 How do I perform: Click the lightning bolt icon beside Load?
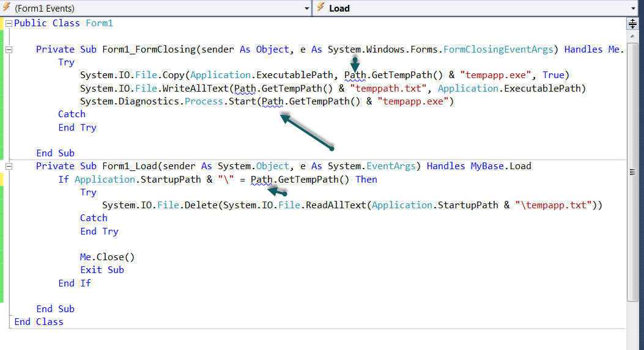click(x=320, y=8)
